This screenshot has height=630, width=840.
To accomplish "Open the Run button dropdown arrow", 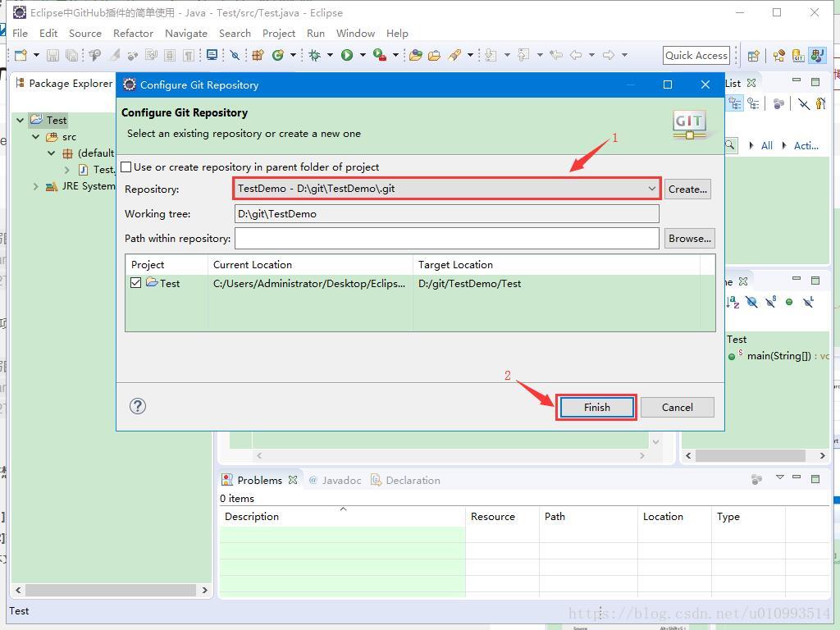I will (x=363, y=55).
